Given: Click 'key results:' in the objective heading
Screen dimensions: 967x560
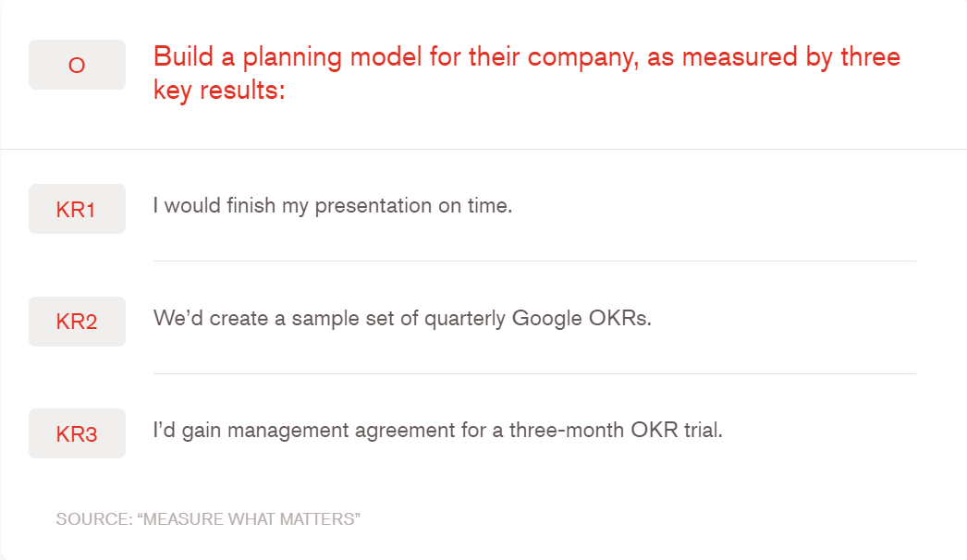Looking at the screenshot, I should coord(219,91).
